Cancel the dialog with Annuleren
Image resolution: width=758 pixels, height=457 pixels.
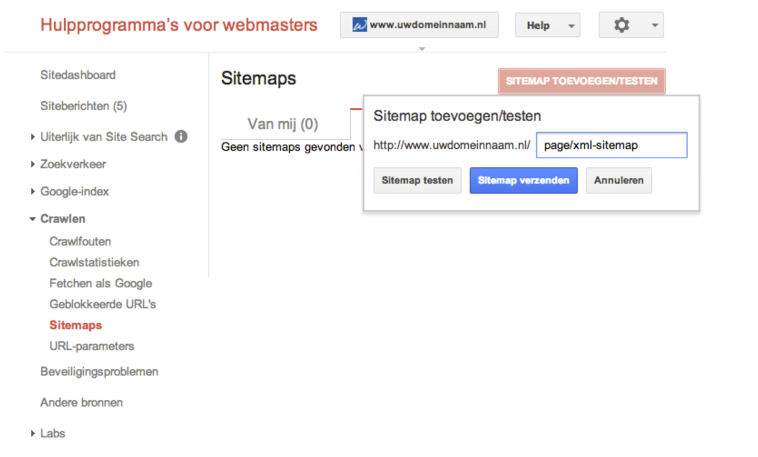point(619,181)
